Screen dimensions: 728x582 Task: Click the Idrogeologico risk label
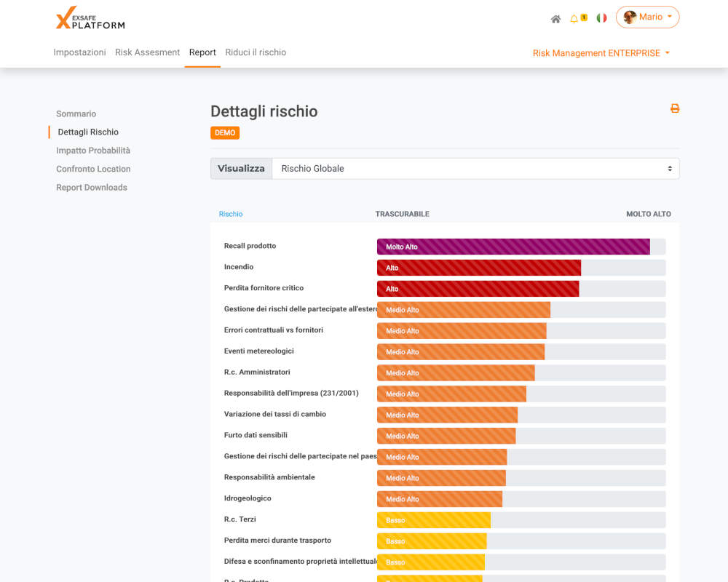tap(248, 498)
